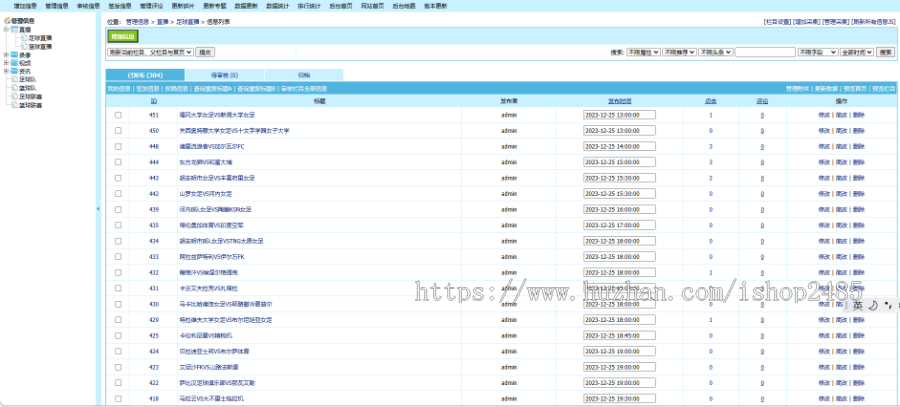Open 后台首页 in the top menu
Screen dimensions: 900x407
tap(341, 6)
